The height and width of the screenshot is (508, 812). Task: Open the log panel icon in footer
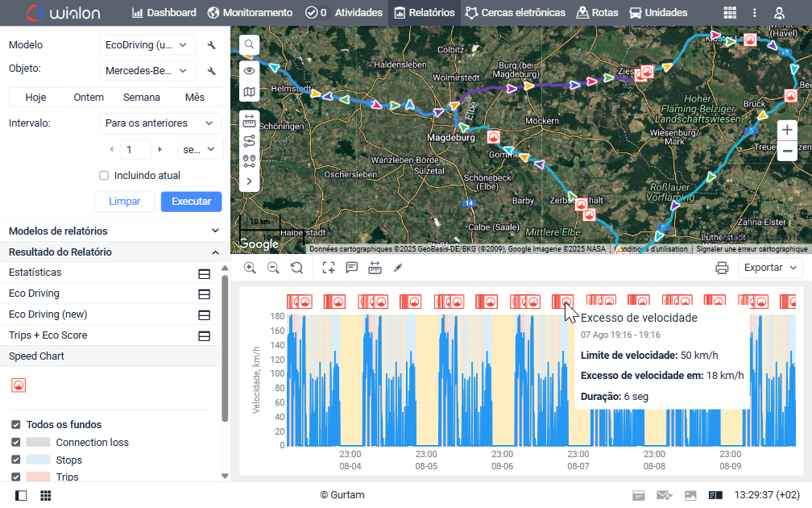click(x=715, y=496)
